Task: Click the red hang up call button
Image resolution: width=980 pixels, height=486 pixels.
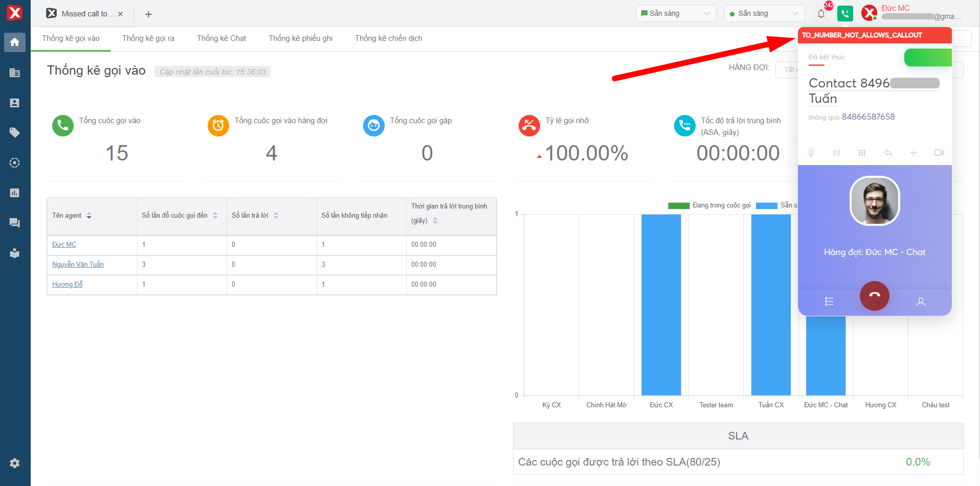Action: pos(874,296)
